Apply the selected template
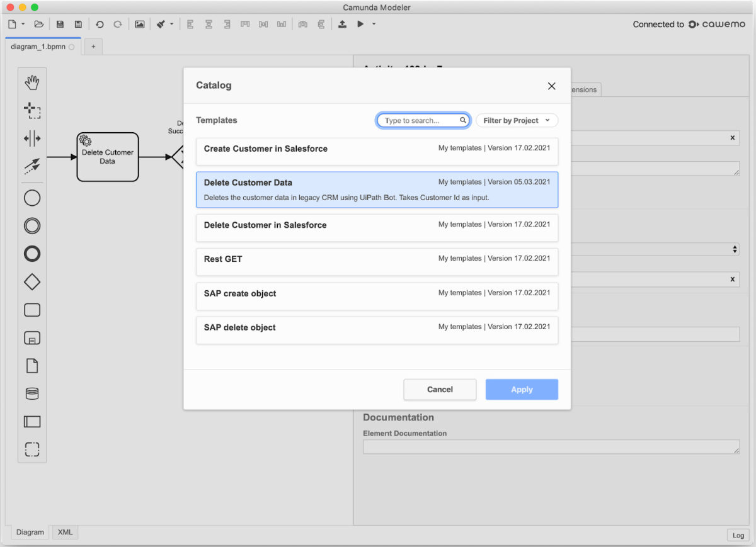Viewport: 756px width, 547px height. [x=522, y=390]
